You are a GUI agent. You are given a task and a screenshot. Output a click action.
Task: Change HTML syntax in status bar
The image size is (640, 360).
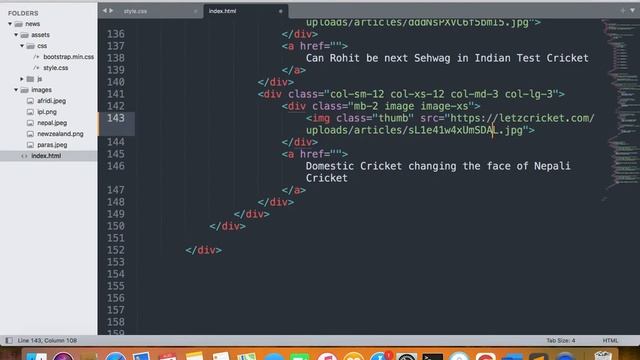pos(610,340)
